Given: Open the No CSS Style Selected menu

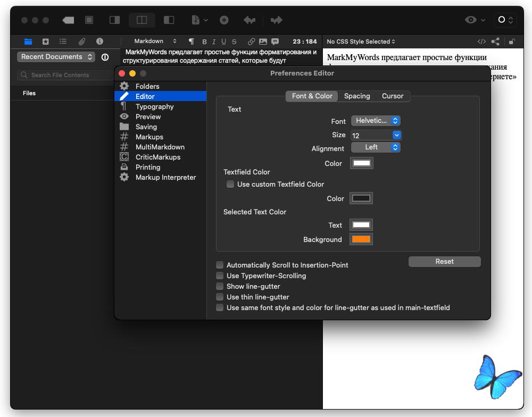Looking at the screenshot, I should 361,41.
